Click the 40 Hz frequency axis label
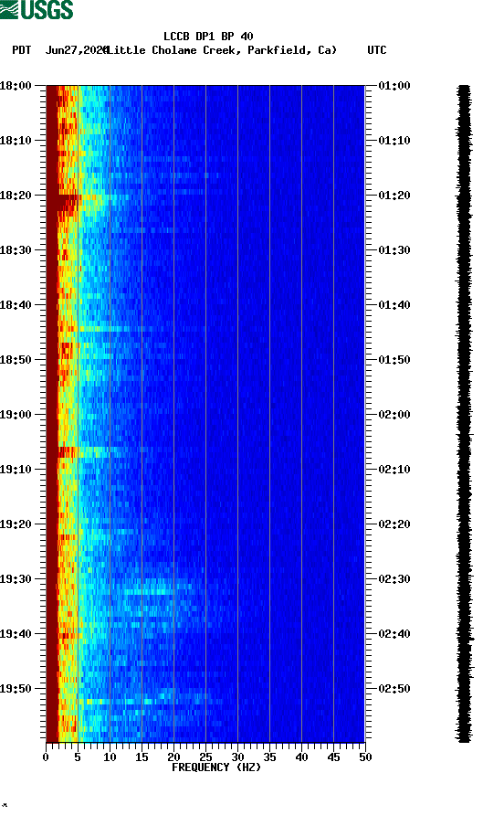The height and width of the screenshot is (815, 504). coord(301,757)
